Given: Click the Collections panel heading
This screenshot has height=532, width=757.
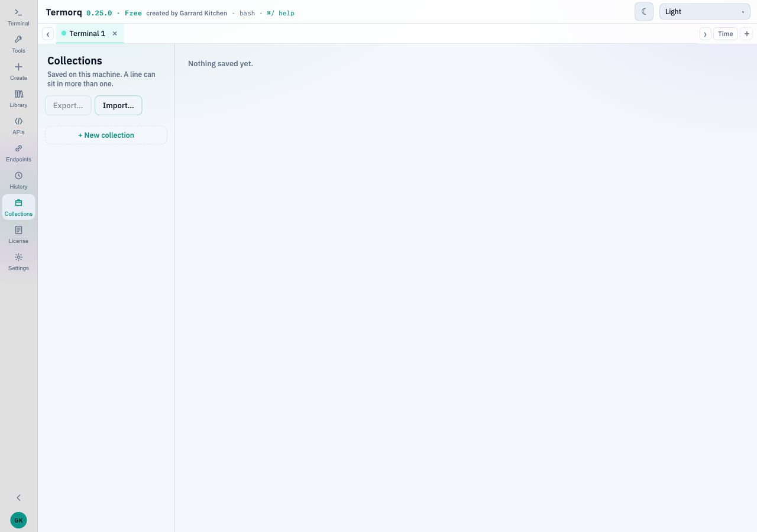Looking at the screenshot, I should pos(75,61).
